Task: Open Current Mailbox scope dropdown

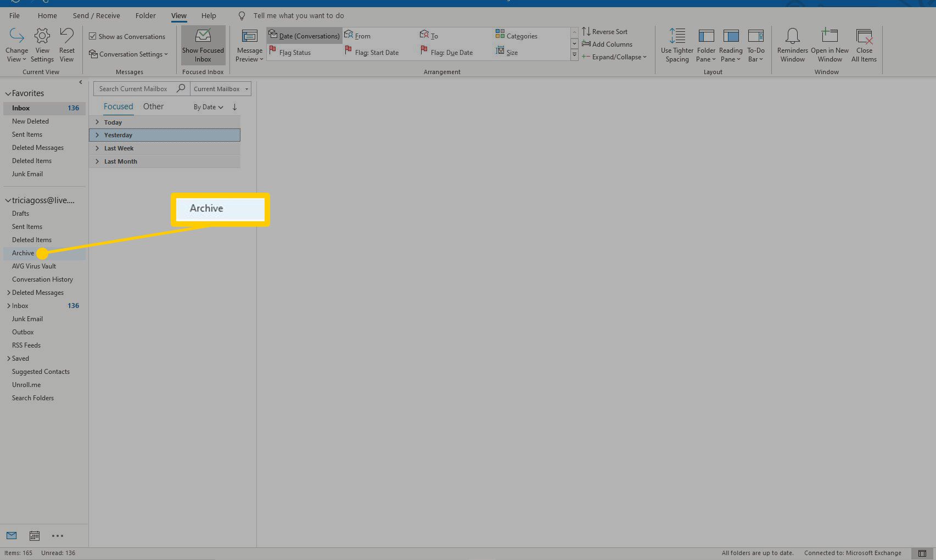Action: [x=221, y=88]
